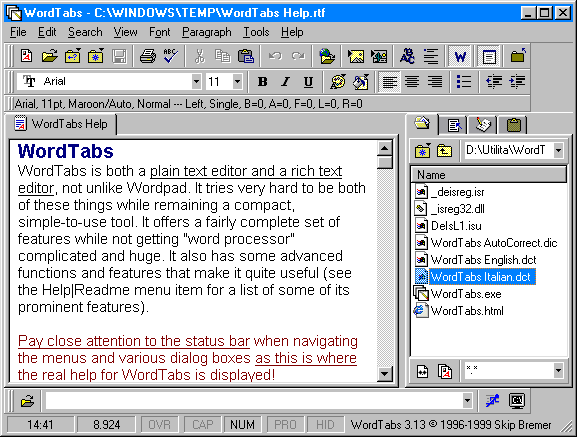Viewport: 577px width, 437px height.
Task: Click the document scrollbar down arrow
Action: click(385, 374)
